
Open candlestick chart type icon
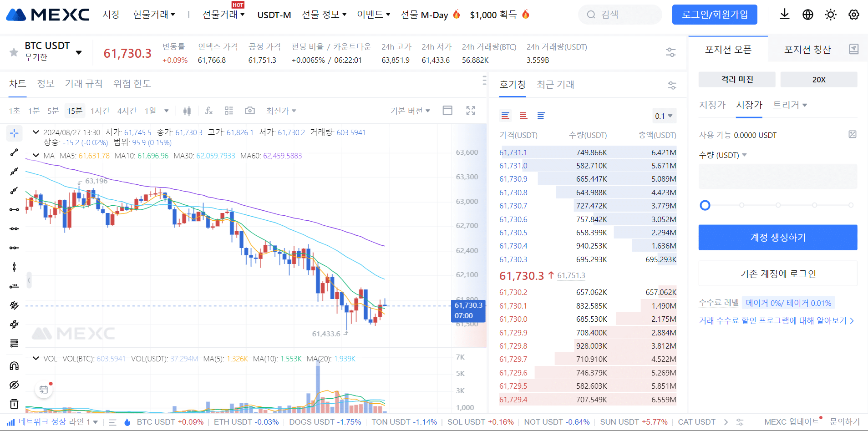tap(187, 111)
